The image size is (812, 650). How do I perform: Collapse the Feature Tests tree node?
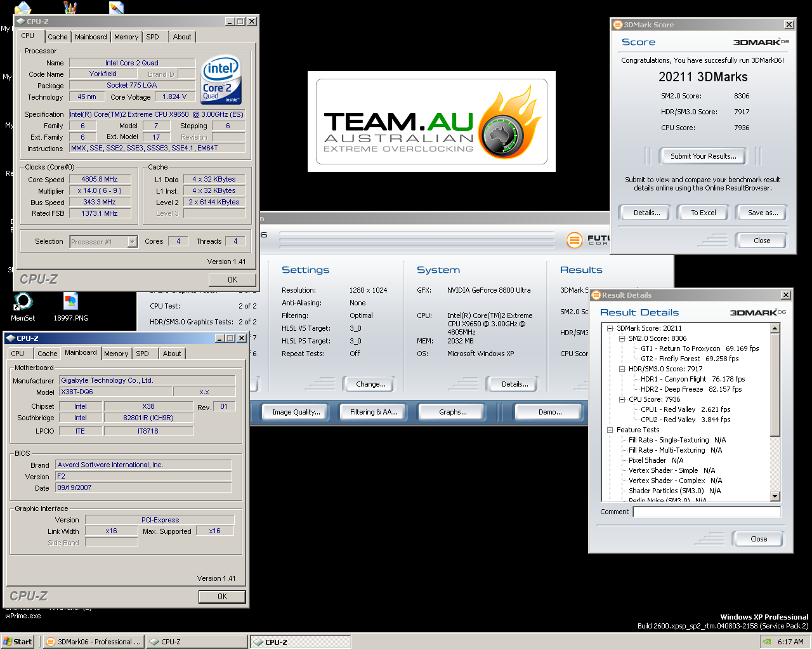coord(610,430)
